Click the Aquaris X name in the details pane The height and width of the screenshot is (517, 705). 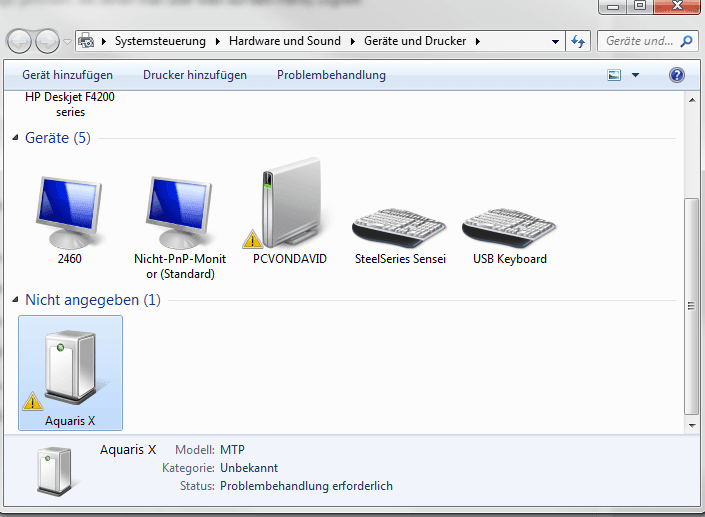click(128, 450)
